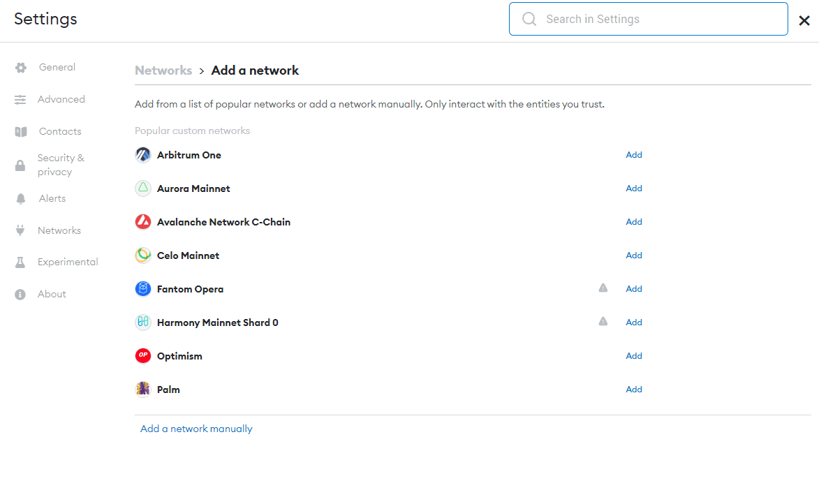Click the Networks plug icon in sidebar
Image resolution: width=819 pixels, height=504 pixels.
coord(20,230)
